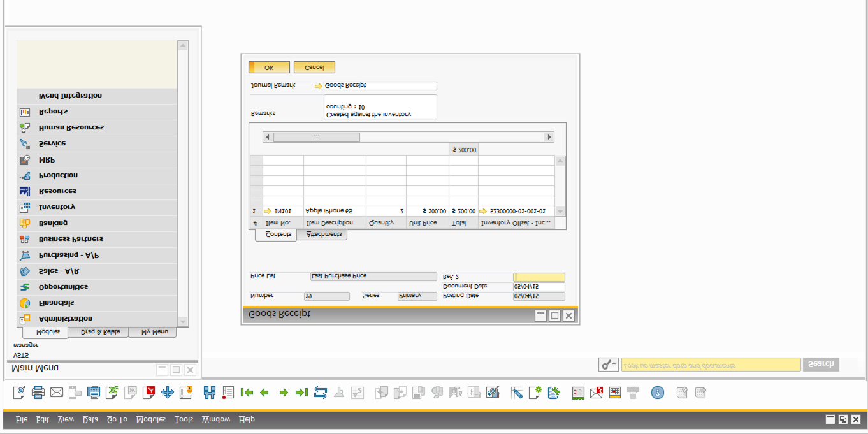Expand the Inventory module
The image size is (868, 434).
point(97,208)
